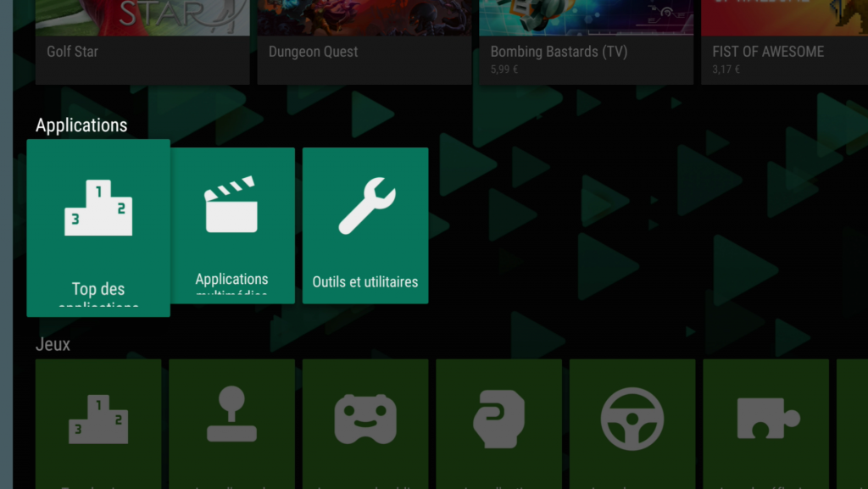Select the Golf Star game card
This screenshot has width=868, height=489.
[x=142, y=42]
